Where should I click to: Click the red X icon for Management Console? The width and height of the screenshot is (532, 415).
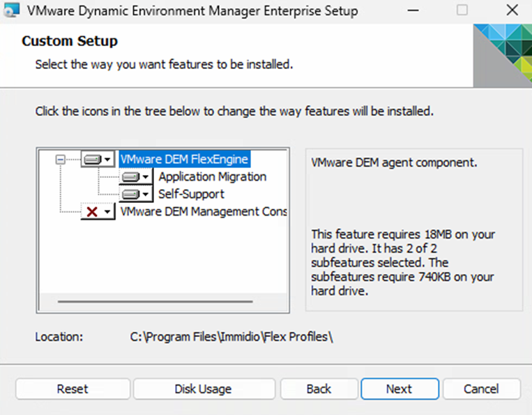pyautogui.click(x=92, y=211)
